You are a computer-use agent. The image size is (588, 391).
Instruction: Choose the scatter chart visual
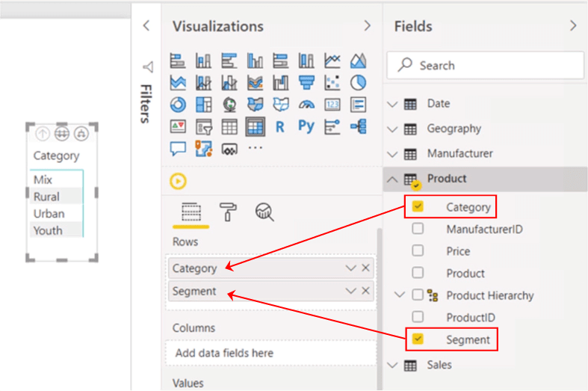click(x=332, y=82)
